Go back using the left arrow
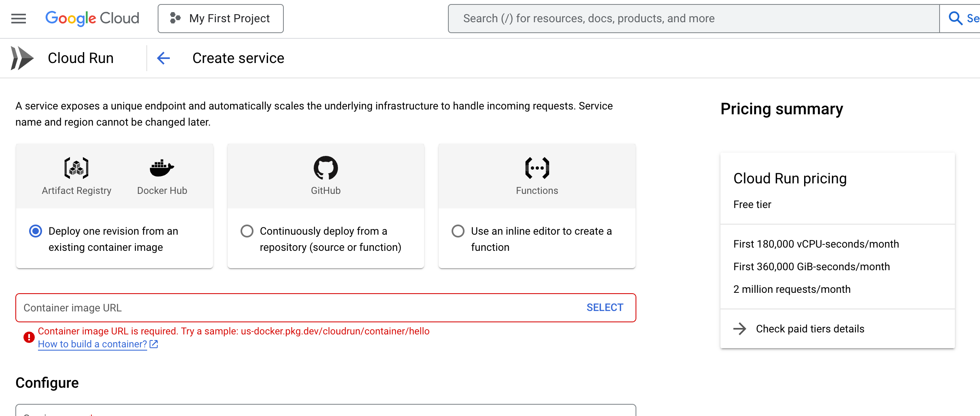 [163, 58]
